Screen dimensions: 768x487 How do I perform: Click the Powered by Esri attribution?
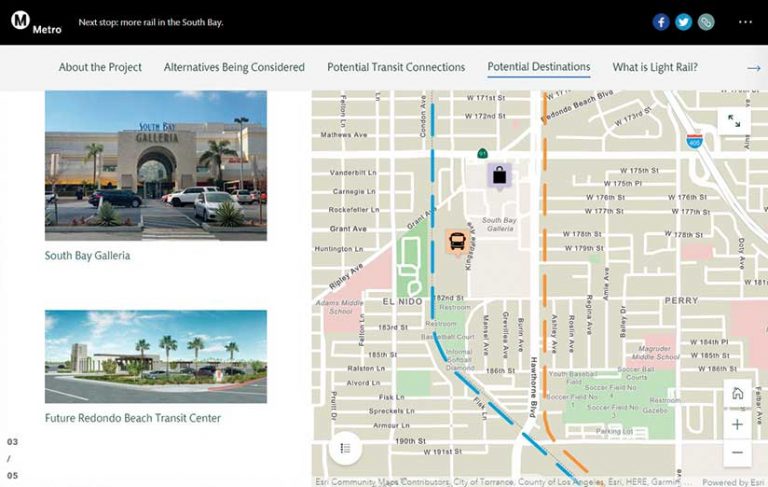(733, 482)
